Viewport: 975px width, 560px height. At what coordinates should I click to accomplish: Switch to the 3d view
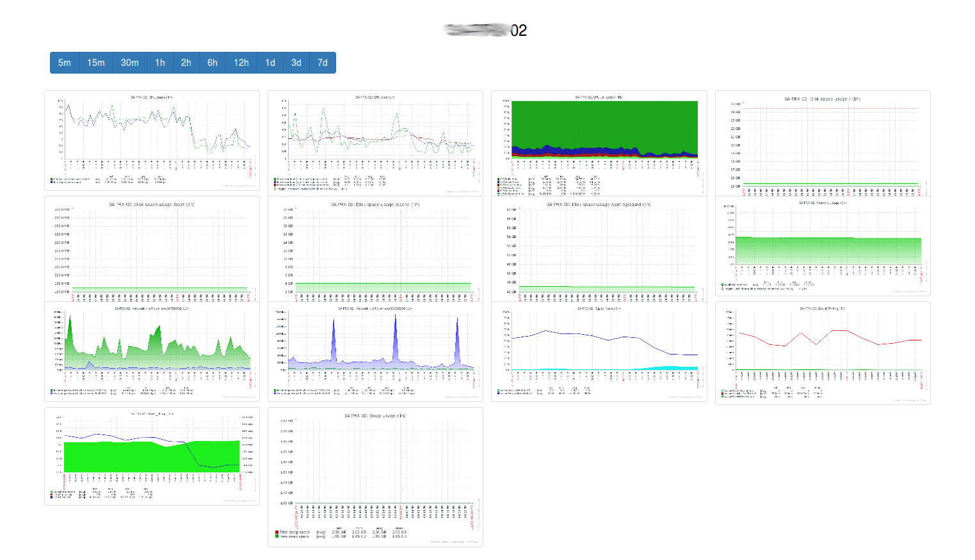[296, 62]
